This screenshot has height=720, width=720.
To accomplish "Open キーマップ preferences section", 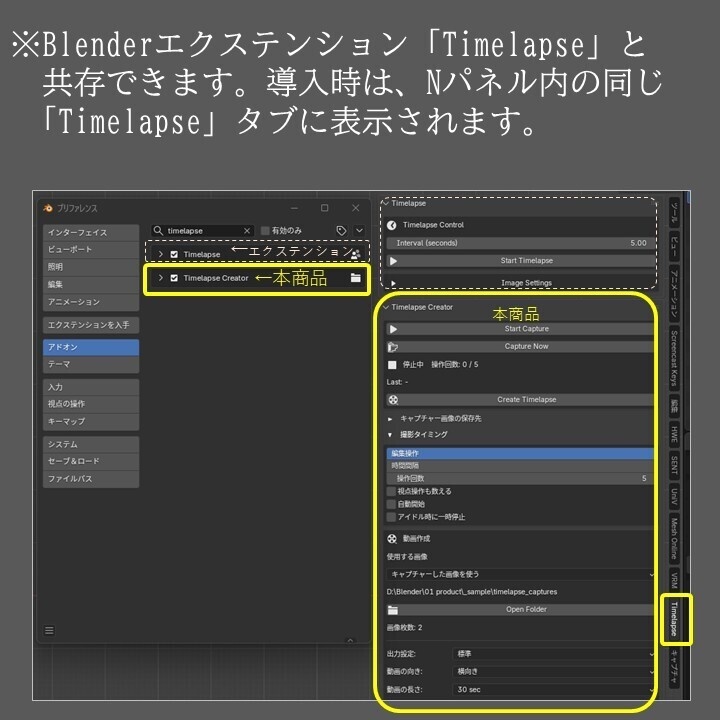I will coord(91,422).
